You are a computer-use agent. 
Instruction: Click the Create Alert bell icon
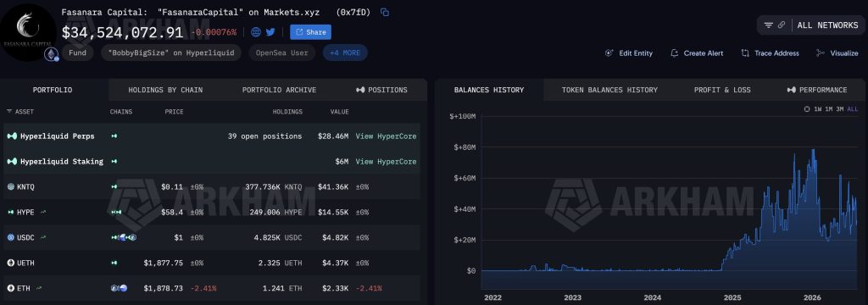pos(674,53)
